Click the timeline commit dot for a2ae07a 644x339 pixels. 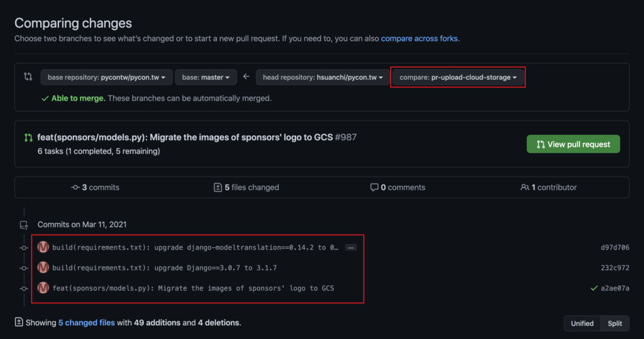[x=24, y=289]
